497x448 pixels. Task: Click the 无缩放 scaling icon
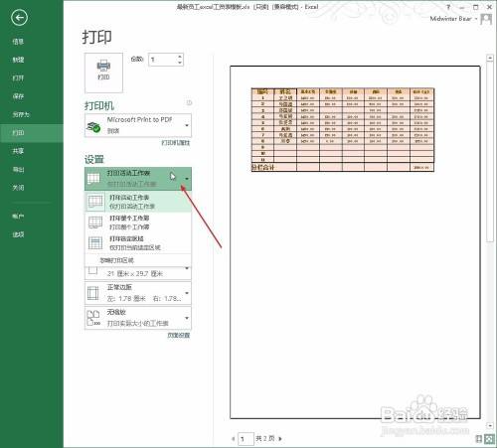pyautogui.click(x=93, y=318)
